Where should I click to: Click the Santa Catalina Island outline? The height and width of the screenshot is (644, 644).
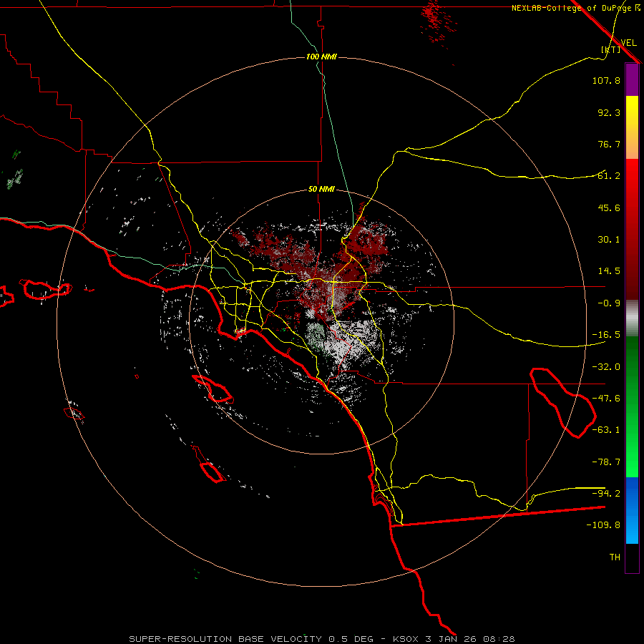(x=213, y=389)
